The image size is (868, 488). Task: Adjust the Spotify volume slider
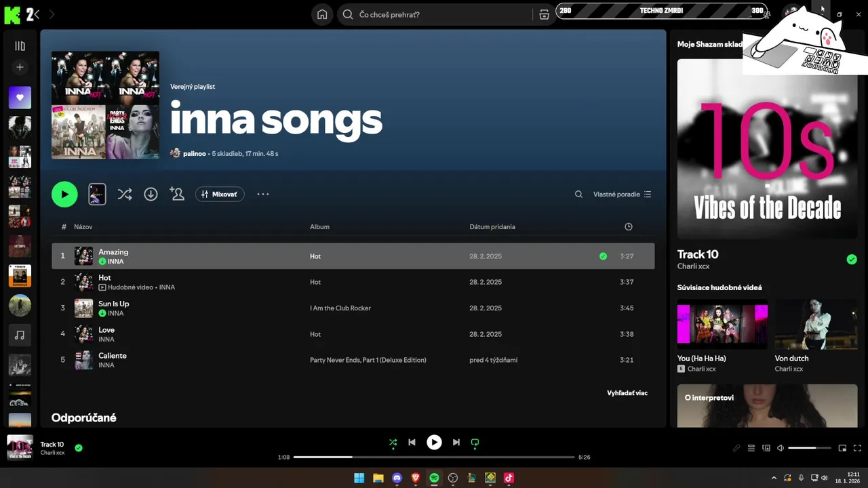pos(810,448)
